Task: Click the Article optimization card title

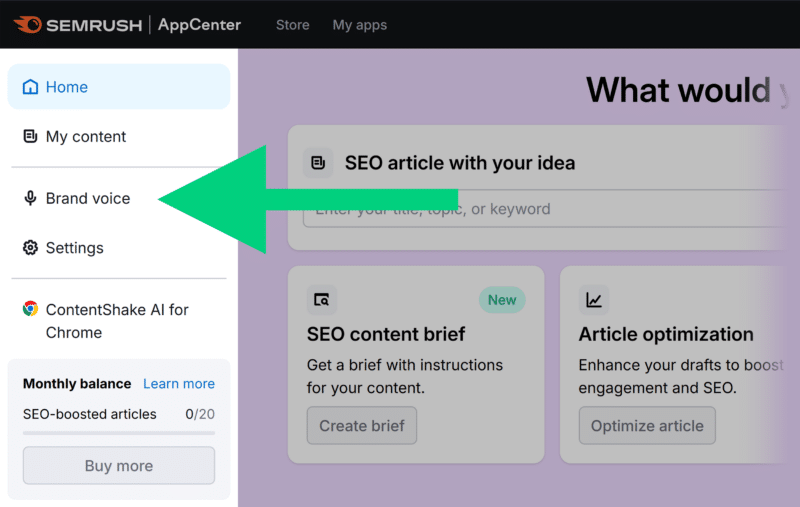Action: tap(666, 334)
